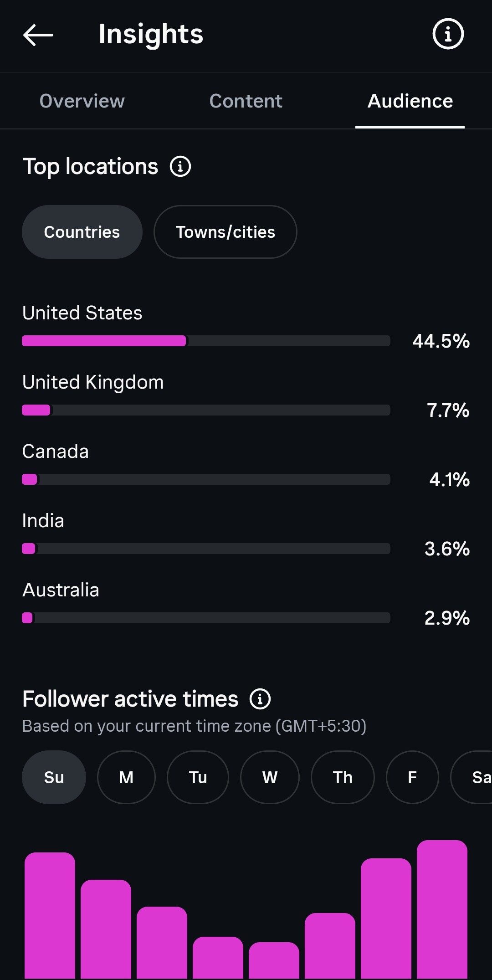Select Monday (M) day chip
492x980 pixels.
click(x=126, y=777)
